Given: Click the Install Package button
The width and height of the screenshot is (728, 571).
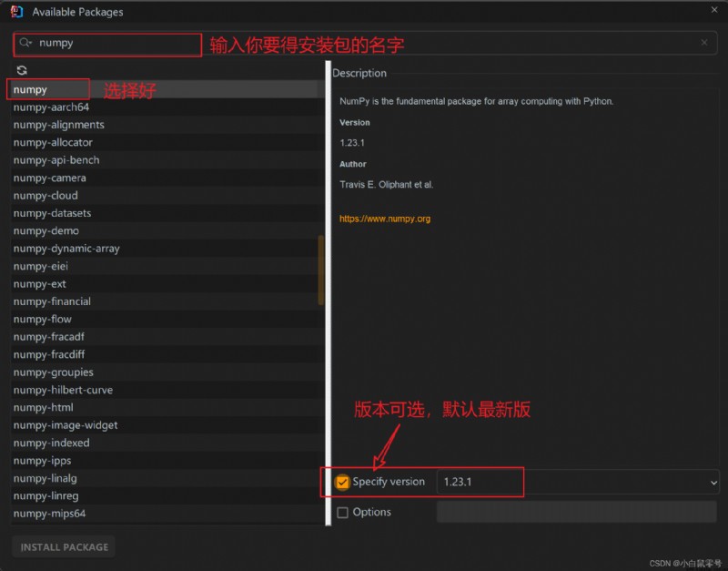Looking at the screenshot, I should [x=64, y=546].
